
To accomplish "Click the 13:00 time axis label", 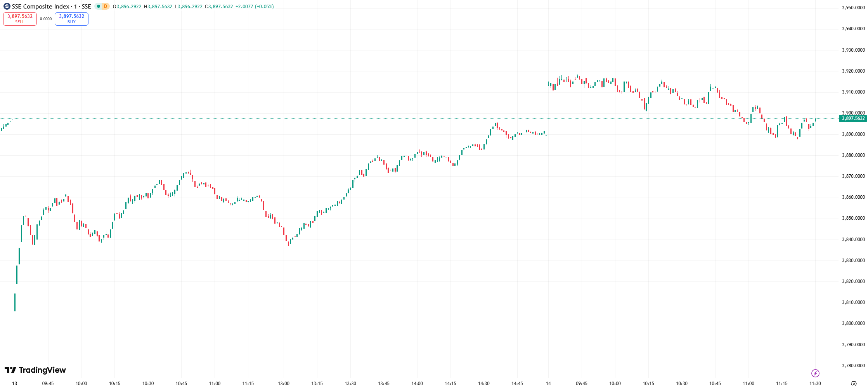I will click(284, 384).
